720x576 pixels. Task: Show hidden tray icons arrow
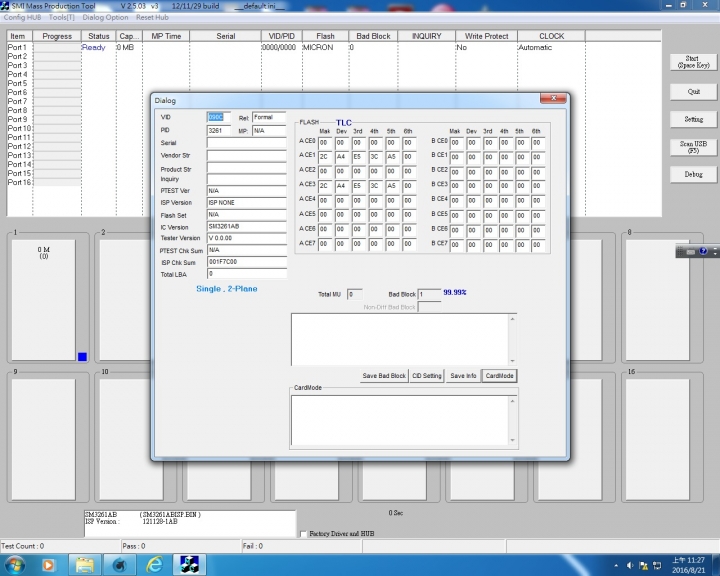coord(616,565)
